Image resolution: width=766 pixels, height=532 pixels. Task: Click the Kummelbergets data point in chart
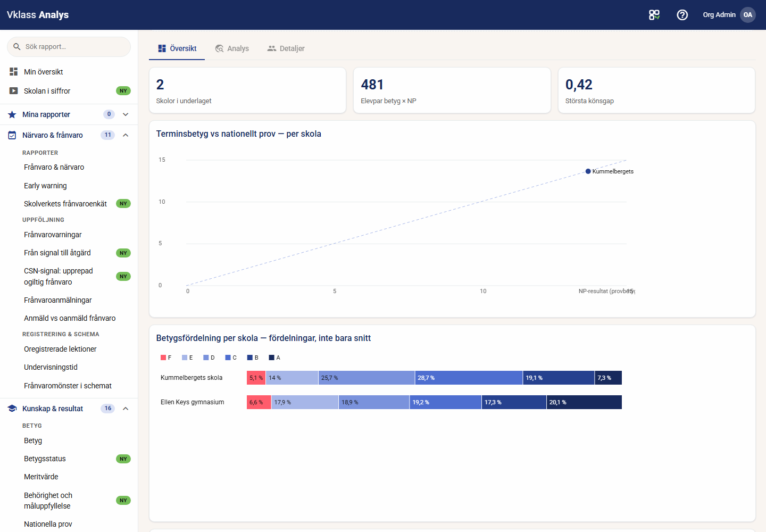pyautogui.click(x=588, y=171)
